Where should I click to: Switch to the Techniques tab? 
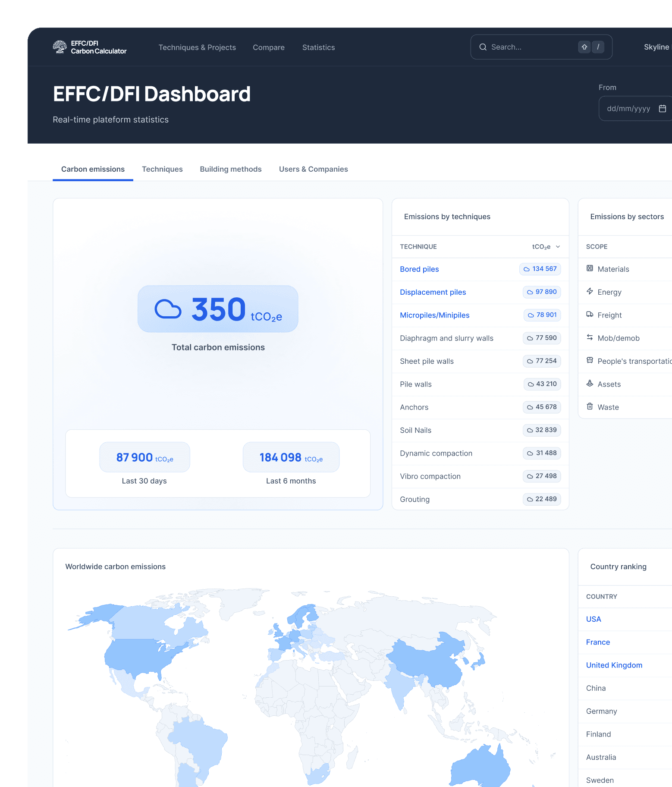pos(162,169)
